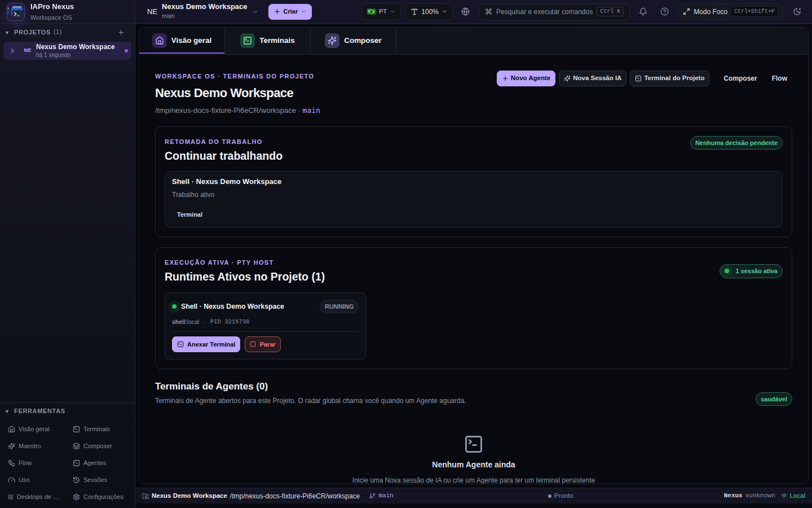Screen dimensions: 812x508
Task: Switch to the Terminais tab
Action: 268,41
